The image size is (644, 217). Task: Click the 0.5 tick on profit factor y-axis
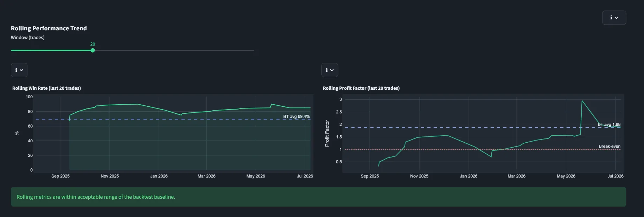coord(339,162)
